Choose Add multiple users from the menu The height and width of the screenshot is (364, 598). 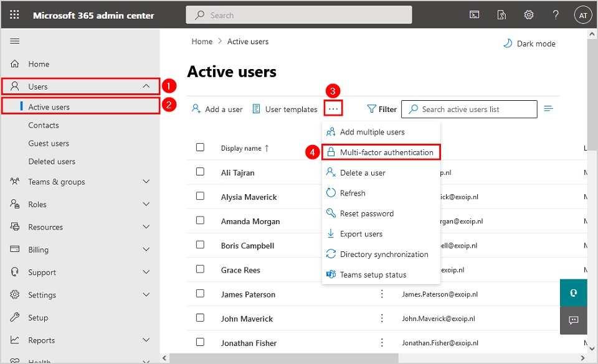(x=373, y=132)
